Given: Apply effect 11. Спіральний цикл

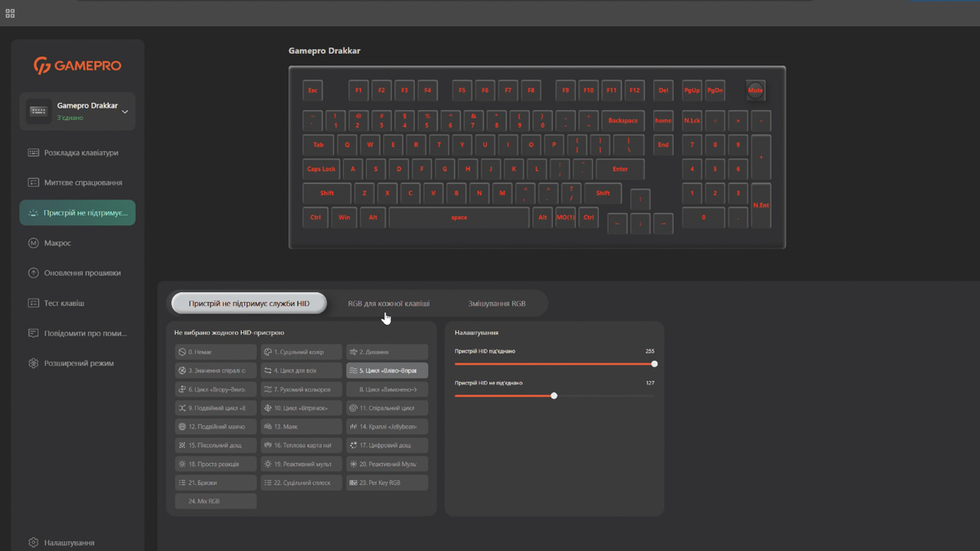Looking at the screenshot, I should point(387,408).
